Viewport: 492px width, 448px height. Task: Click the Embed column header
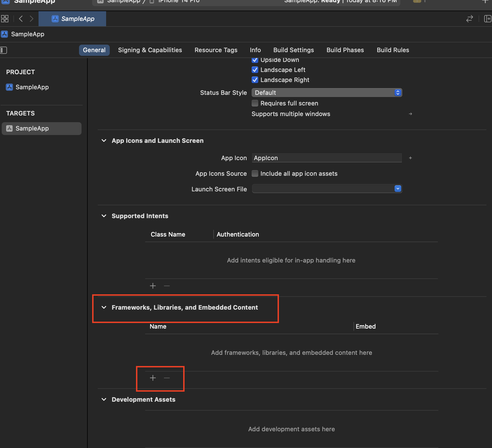tap(366, 326)
